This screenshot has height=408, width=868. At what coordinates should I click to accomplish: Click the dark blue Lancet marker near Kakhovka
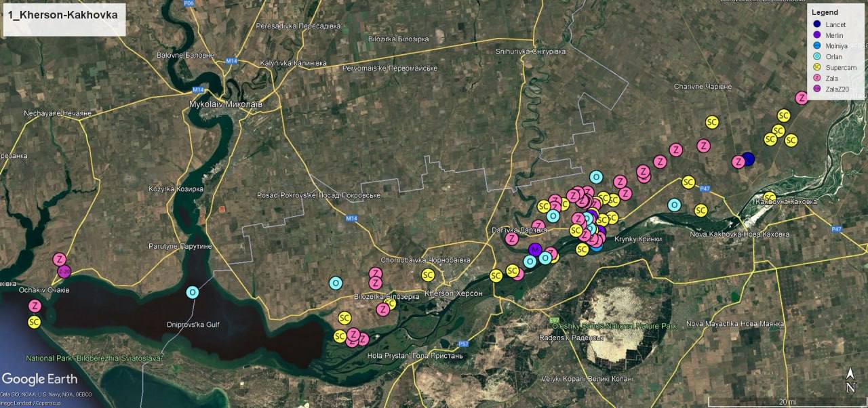pos(748,159)
